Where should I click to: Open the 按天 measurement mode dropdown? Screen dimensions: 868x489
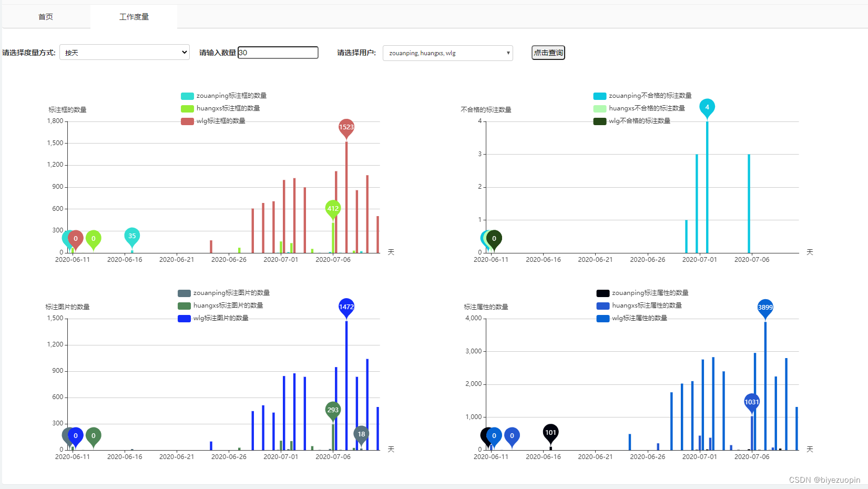(125, 53)
